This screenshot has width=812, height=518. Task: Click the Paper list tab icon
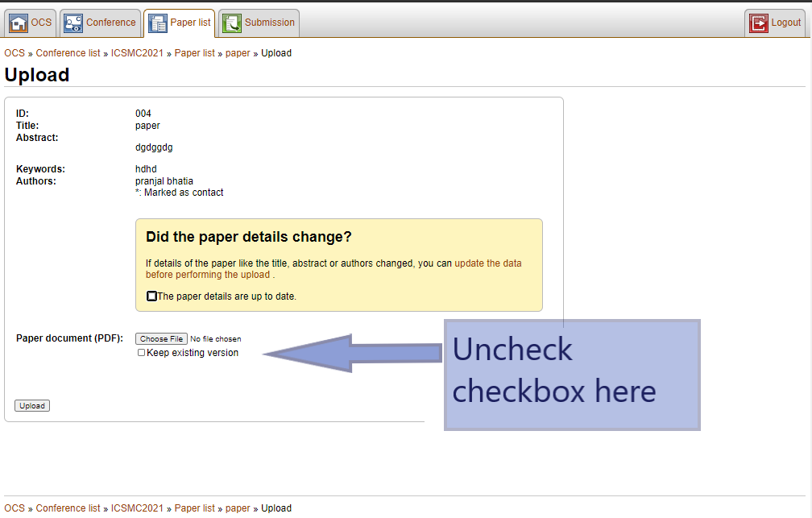pyautogui.click(x=158, y=23)
